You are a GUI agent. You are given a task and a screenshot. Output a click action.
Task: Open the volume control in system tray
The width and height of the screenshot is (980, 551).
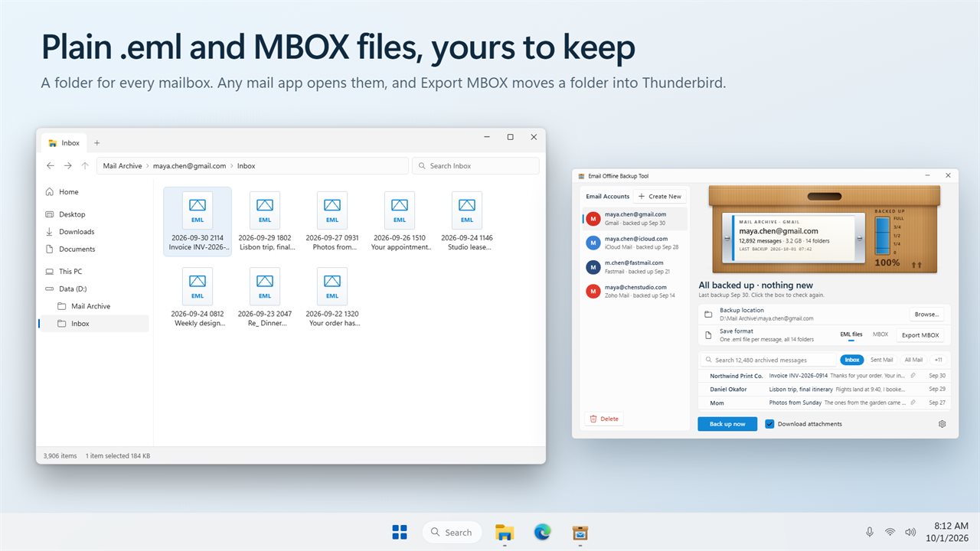click(910, 532)
